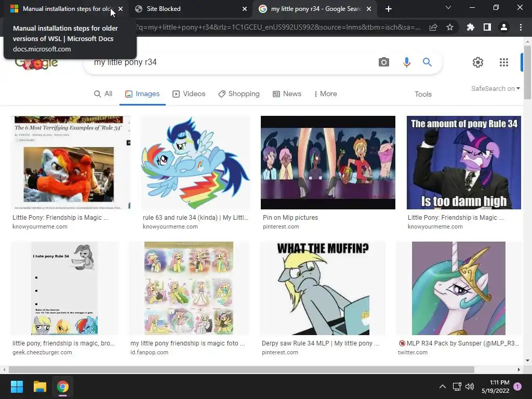This screenshot has height=399, width=532.
Task: Click scroll-down arrow on vertical scrollbar
Action: point(527,361)
